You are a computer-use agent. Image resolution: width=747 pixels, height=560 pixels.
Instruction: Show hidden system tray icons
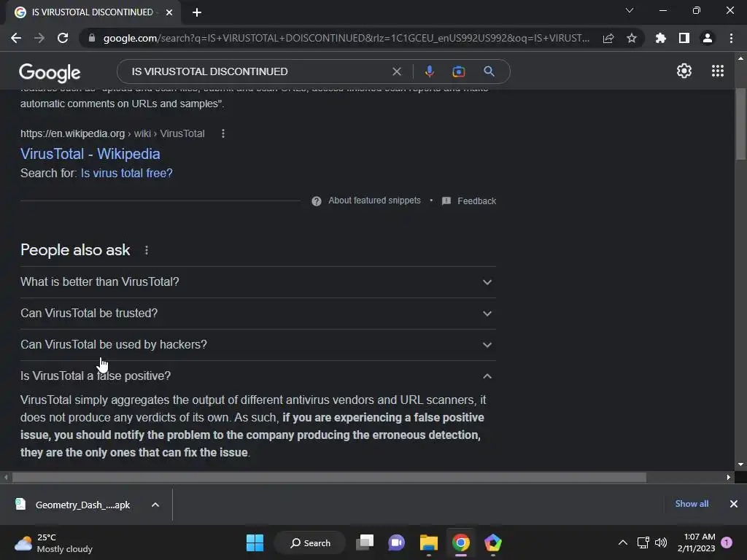tap(623, 542)
